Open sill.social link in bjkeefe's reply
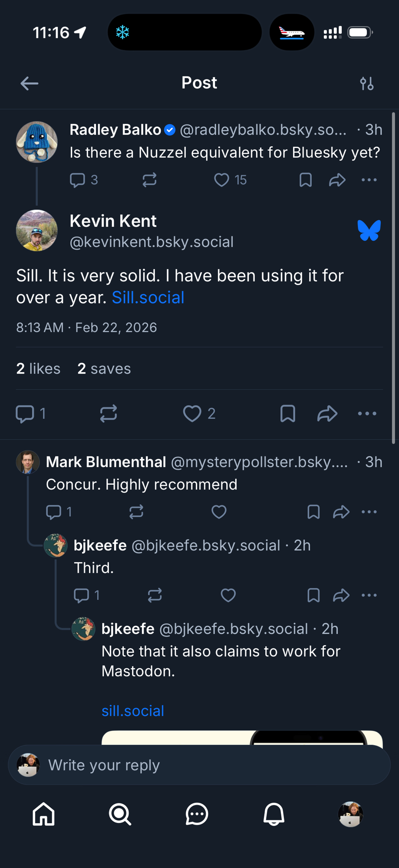The height and width of the screenshot is (868, 399). pyautogui.click(x=133, y=711)
